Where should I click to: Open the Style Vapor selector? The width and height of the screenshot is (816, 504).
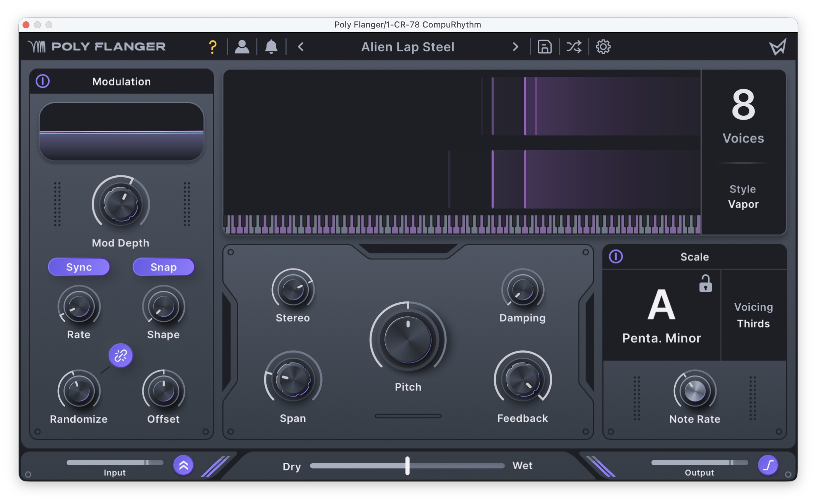click(743, 197)
